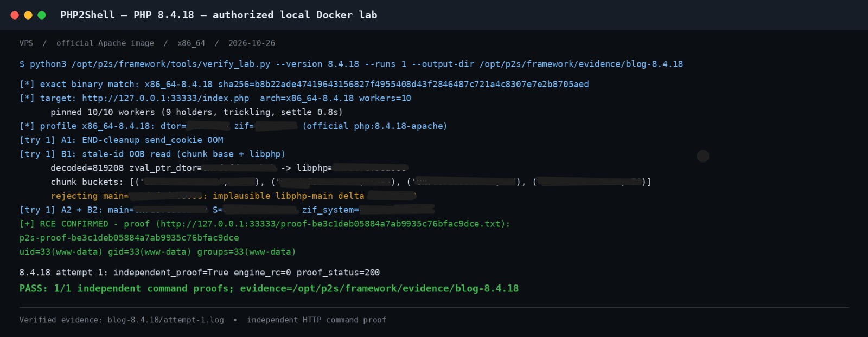Click '8.4.18 attempt 1:' text
The height and width of the screenshot is (337, 868).
(63, 273)
